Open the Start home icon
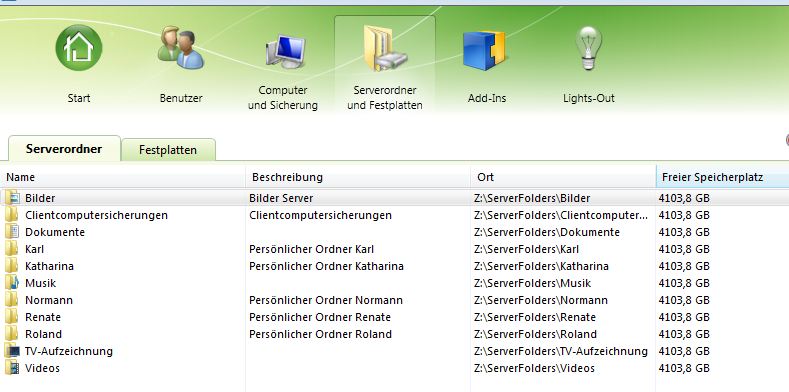The height and width of the screenshot is (392, 789). click(x=79, y=48)
